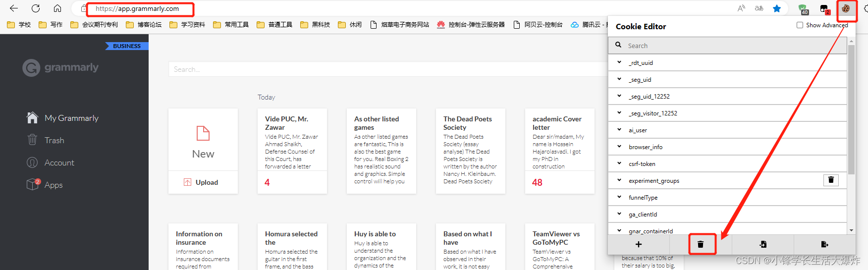Image resolution: width=868 pixels, height=270 pixels.
Task: Click the delete all cookies trash button
Action: click(701, 244)
